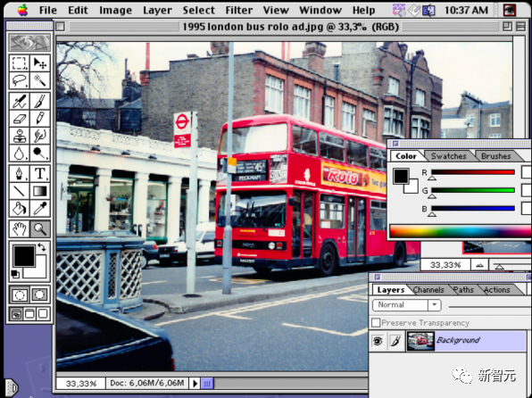Open the Normal blend mode dropdown
Screen dimensions: 532x398
(x=406, y=305)
